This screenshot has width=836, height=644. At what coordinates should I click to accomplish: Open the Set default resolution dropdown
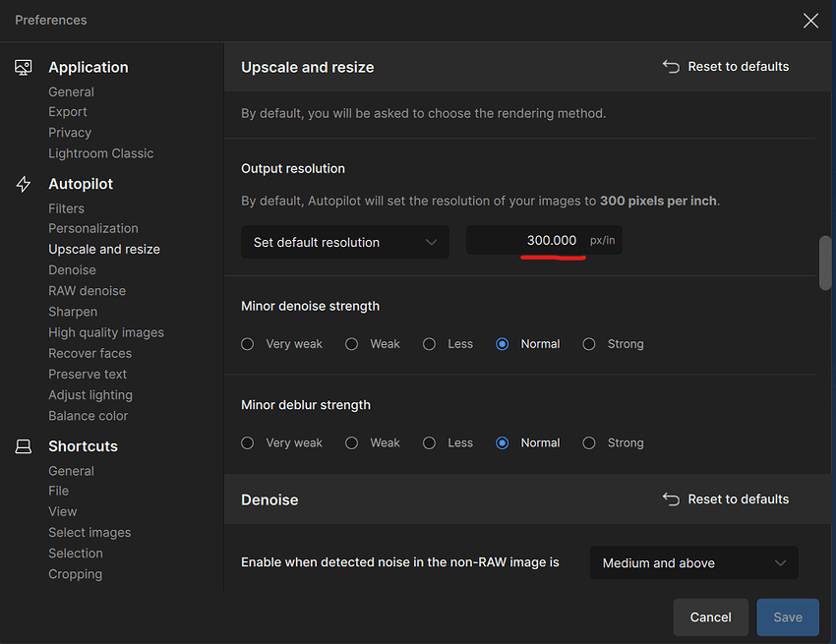[x=345, y=242]
